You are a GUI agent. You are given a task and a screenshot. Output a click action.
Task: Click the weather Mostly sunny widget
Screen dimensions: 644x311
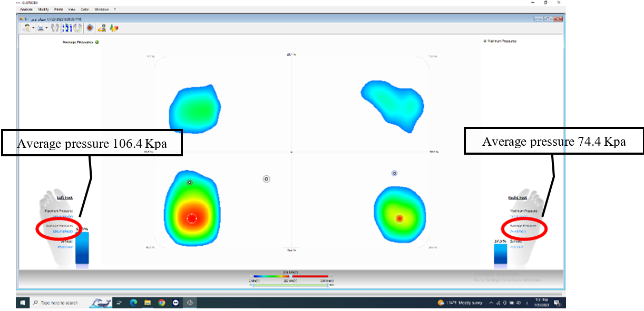click(x=460, y=303)
